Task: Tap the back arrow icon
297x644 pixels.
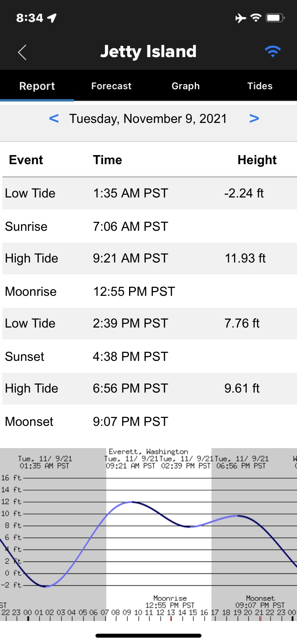Action: coord(22,52)
